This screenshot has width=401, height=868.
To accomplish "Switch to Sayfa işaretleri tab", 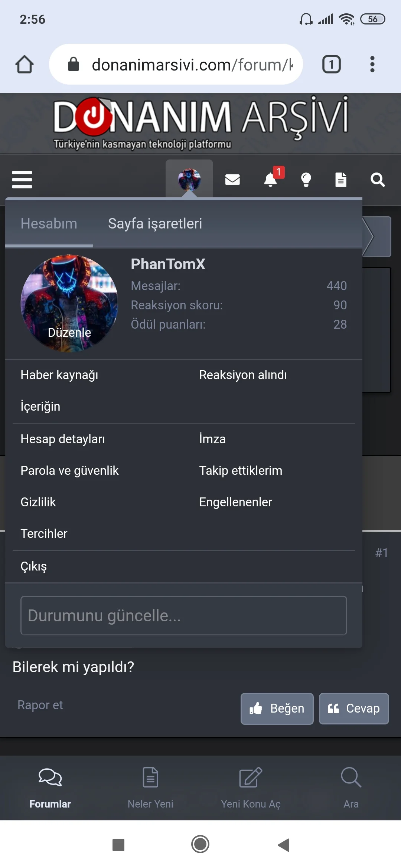I will pyautogui.click(x=155, y=224).
